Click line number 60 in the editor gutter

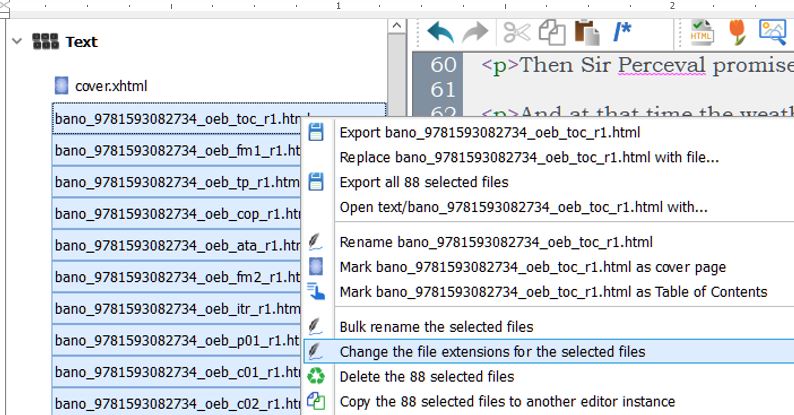pos(443,65)
